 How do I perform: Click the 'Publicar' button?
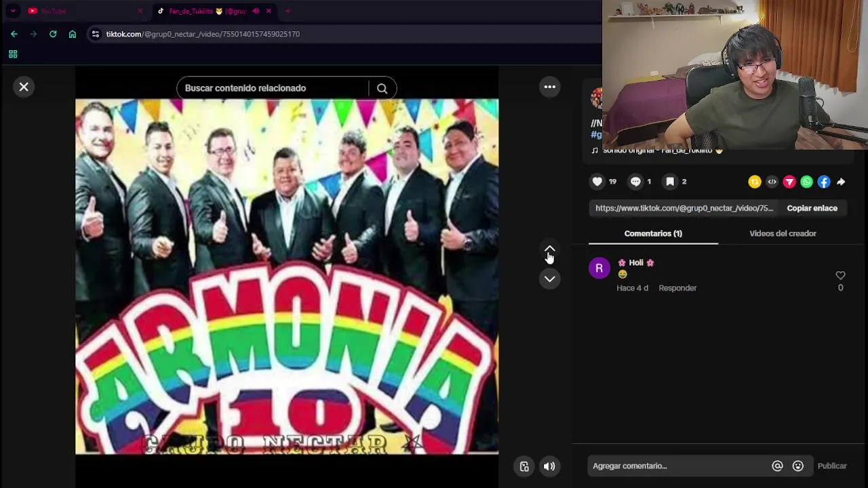832,466
